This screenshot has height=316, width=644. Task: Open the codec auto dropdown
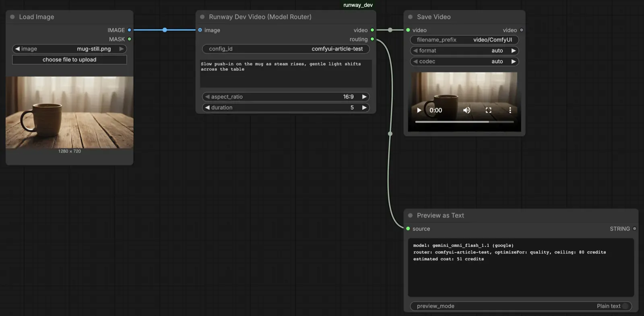[x=464, y=62]
